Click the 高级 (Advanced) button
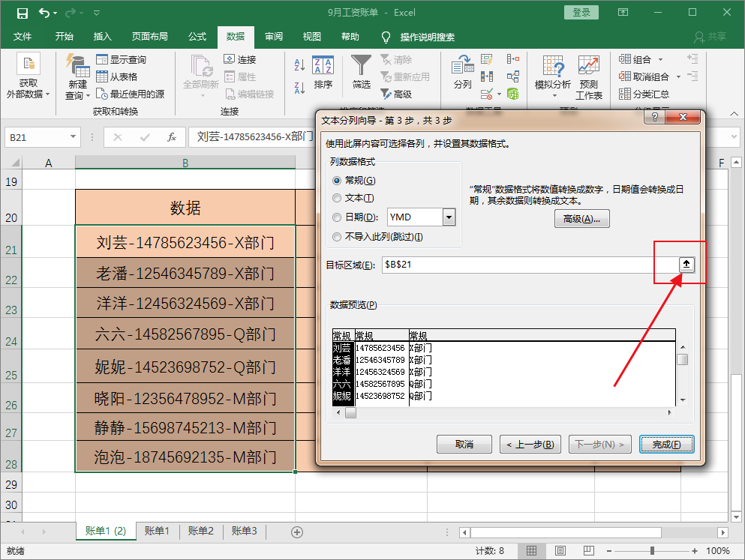 coord(582,219)
